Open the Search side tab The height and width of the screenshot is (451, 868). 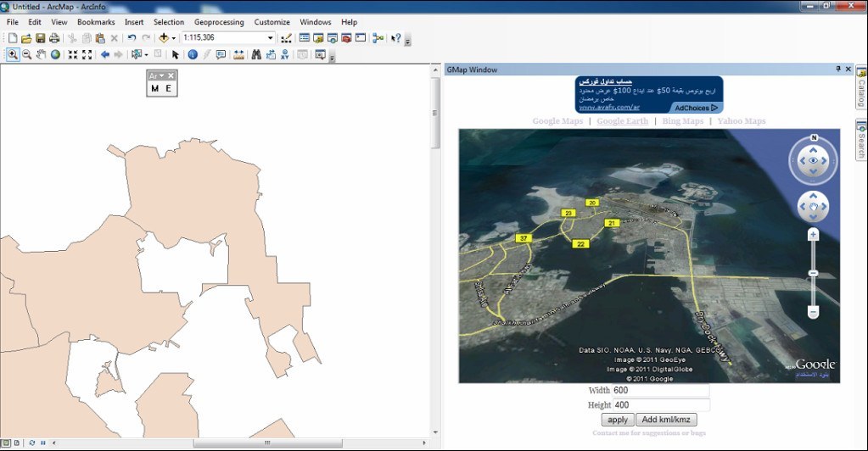(x=861, y=139)
